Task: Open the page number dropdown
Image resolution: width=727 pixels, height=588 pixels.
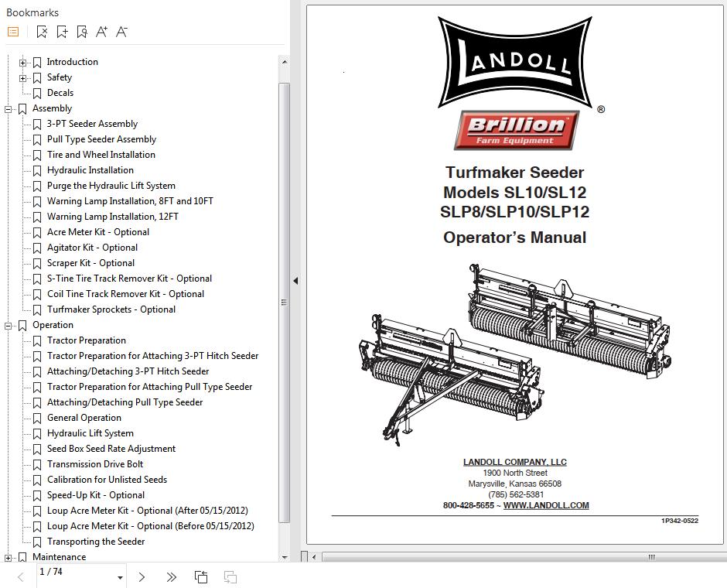Action: pos(120,577)
